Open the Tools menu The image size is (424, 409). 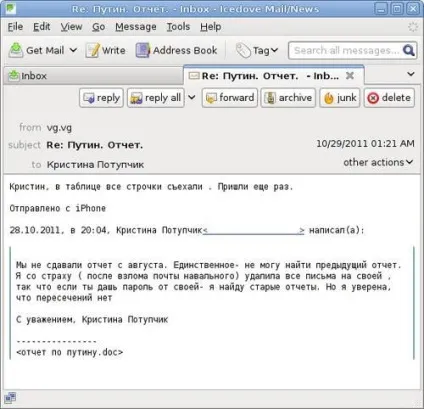point(178,27)
